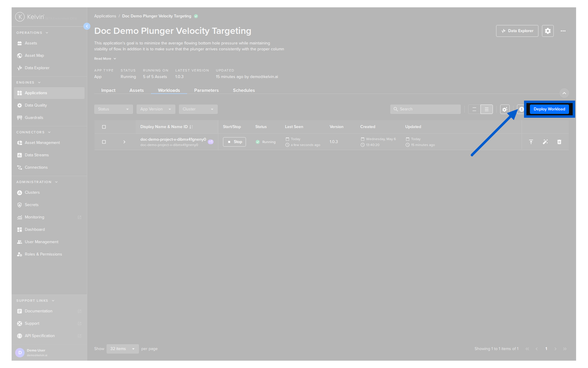
Task: Open the three-dot more options menu
Action: [563, 31]
